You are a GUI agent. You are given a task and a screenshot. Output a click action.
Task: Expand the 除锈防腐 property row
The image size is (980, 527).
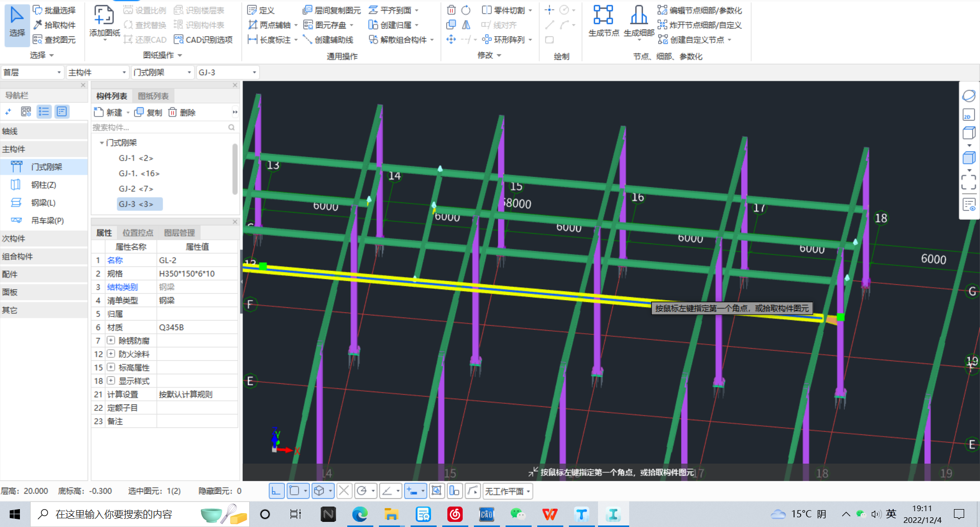click(111, 340)
